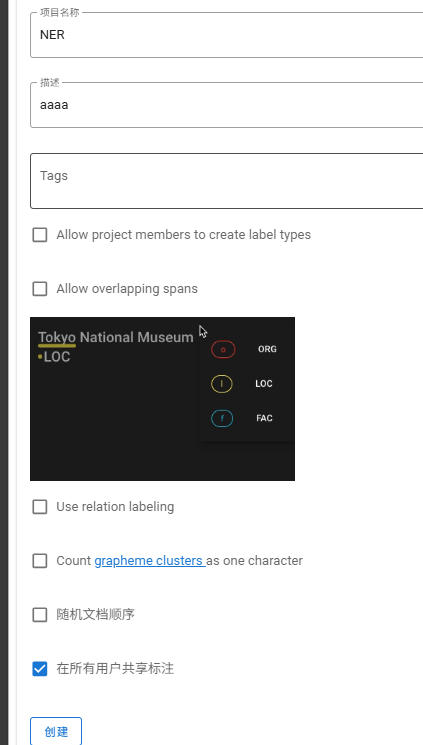Tick the Allow overlapping spans checkbox

click(x=40, y=289)
